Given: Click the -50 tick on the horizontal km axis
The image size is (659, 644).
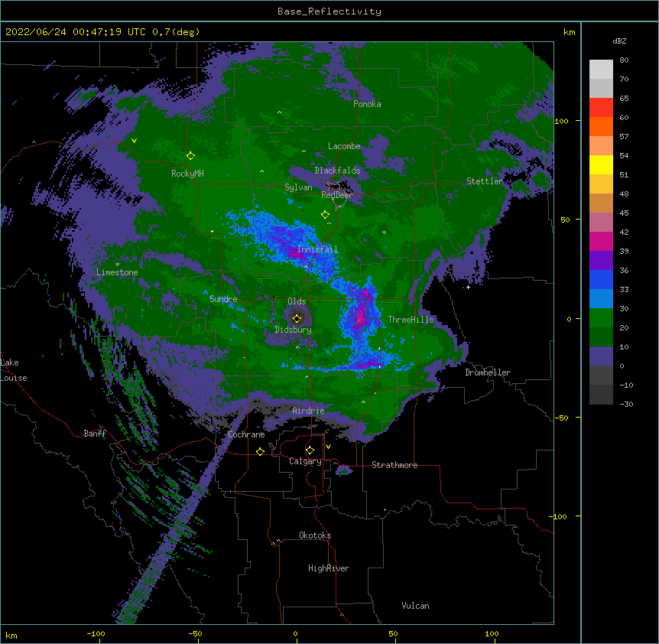Looking at the screenshot, I should point(195,633).
